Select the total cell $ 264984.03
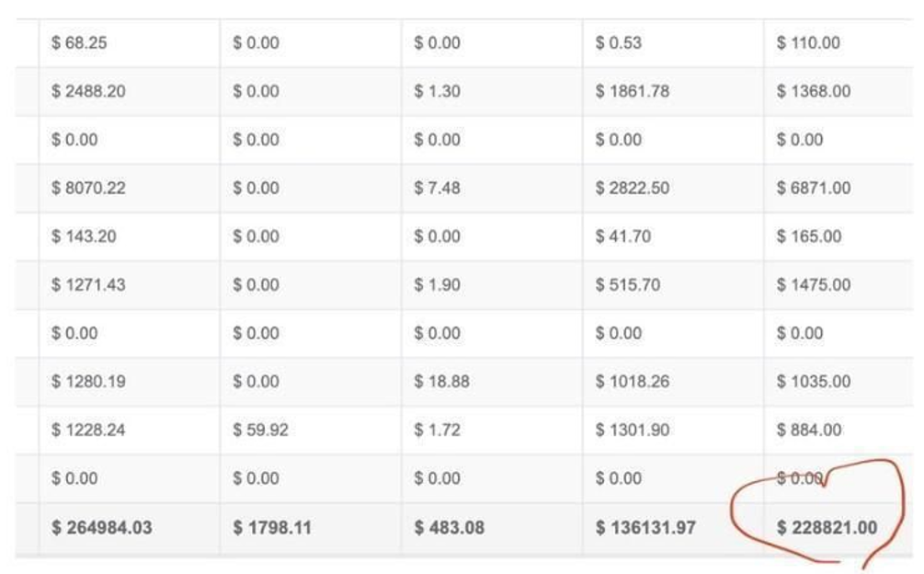 click(x=101, y=527)
